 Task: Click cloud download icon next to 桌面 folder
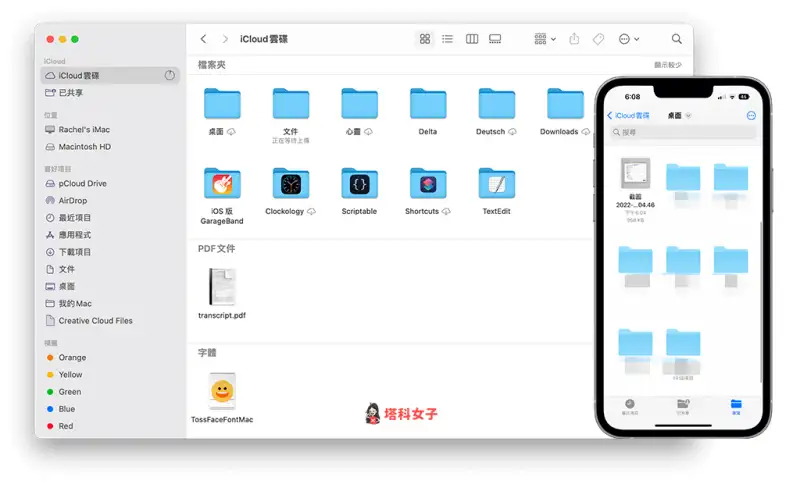coord(231,132)
